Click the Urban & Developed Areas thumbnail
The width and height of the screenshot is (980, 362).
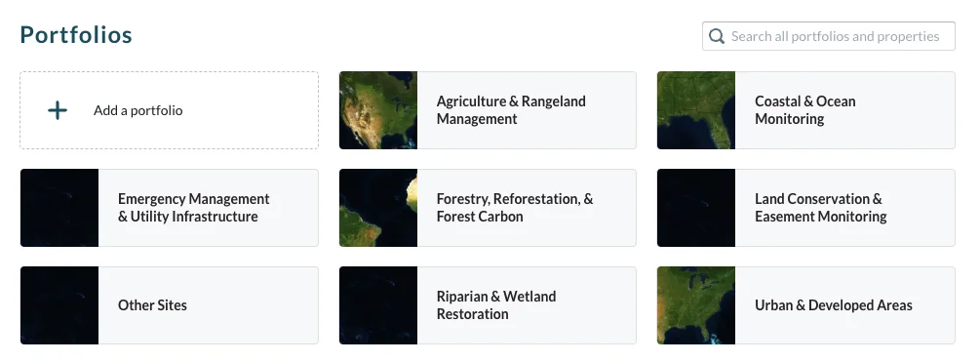pos(696,305)
